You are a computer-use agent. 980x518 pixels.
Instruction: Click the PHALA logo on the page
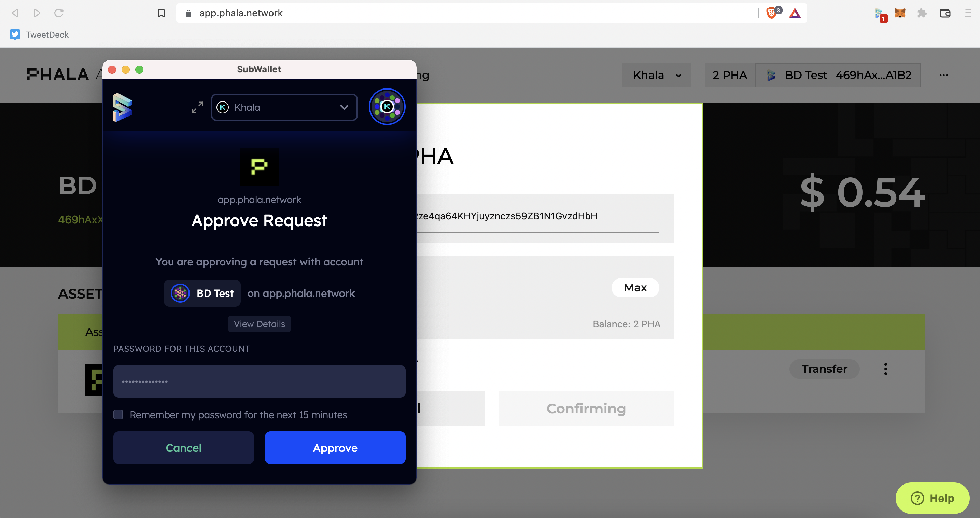[x=58, y=74]
